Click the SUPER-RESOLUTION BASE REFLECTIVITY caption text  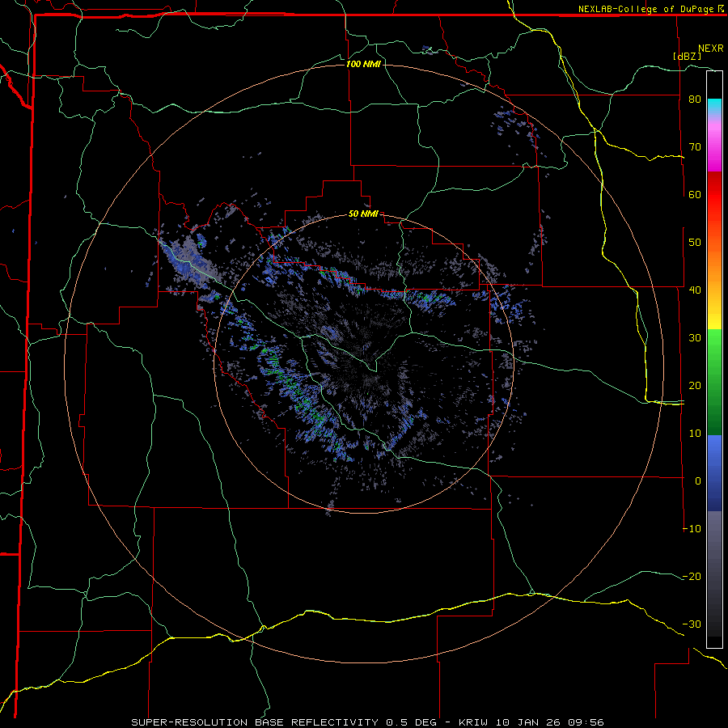coord(255,722)
